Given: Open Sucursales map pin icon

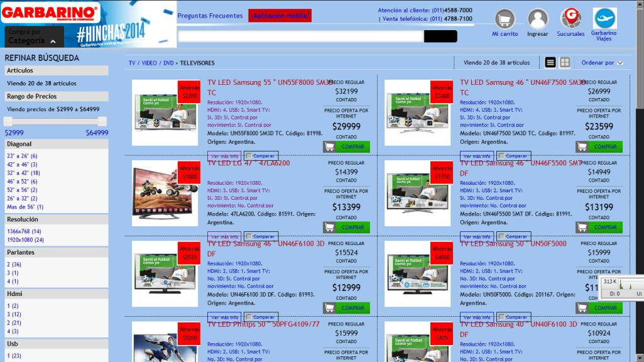Looking at the screenshot, I should [570, 18].
